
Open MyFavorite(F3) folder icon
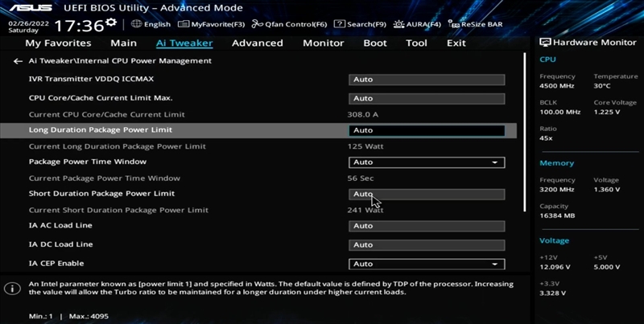point(184,24)
